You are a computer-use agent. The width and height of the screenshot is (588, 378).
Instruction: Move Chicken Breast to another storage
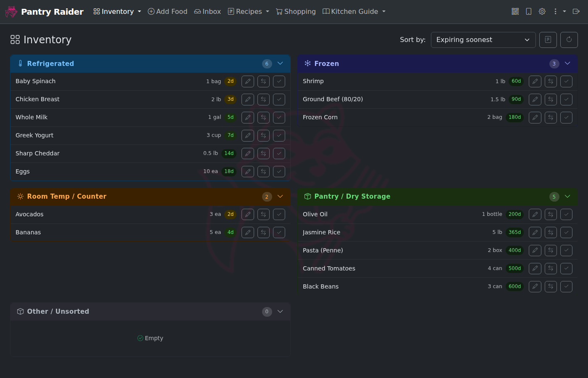click(263, 100)
